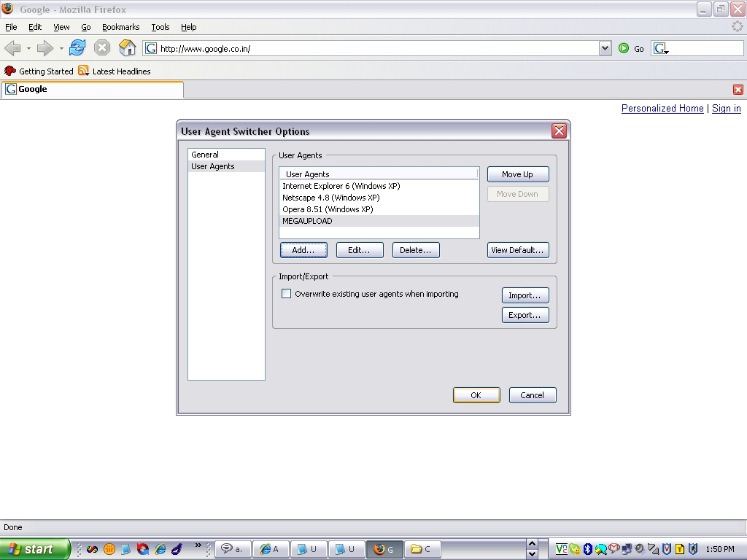Screen dimensions: 747x560
Task: Click the green Go button icon
Action: (624, 48)
